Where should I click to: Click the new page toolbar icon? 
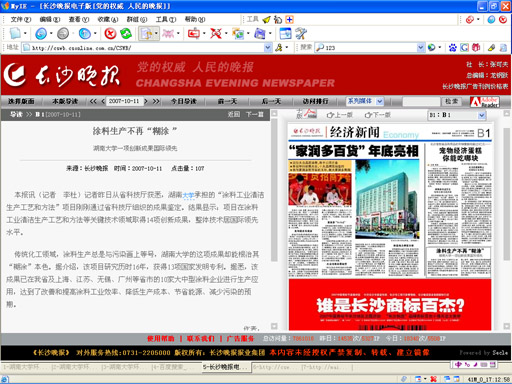15,33
